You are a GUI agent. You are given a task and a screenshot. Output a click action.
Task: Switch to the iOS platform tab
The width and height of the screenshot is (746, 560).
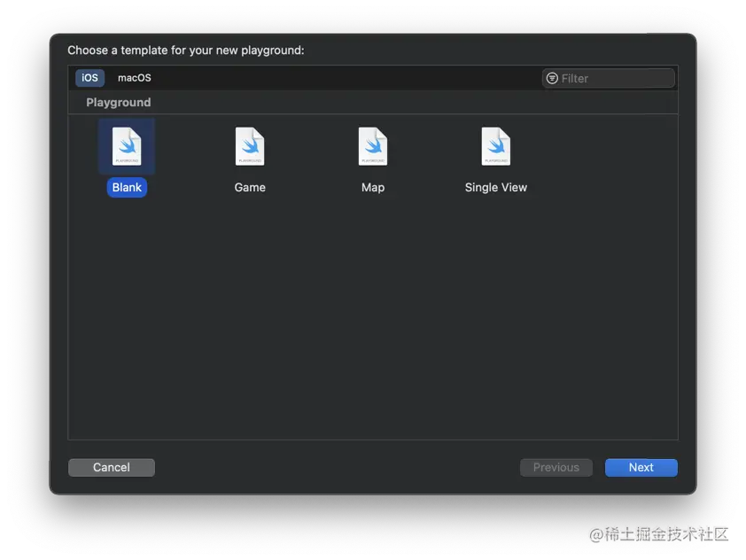(x=89, y=78)
